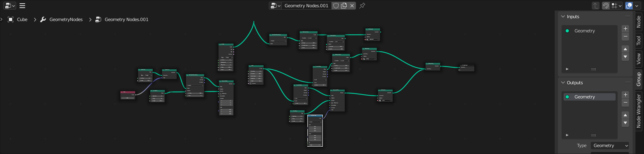Click the Inputs panel drag grip dots
The image size is (644, 154).
coord(628,17)
